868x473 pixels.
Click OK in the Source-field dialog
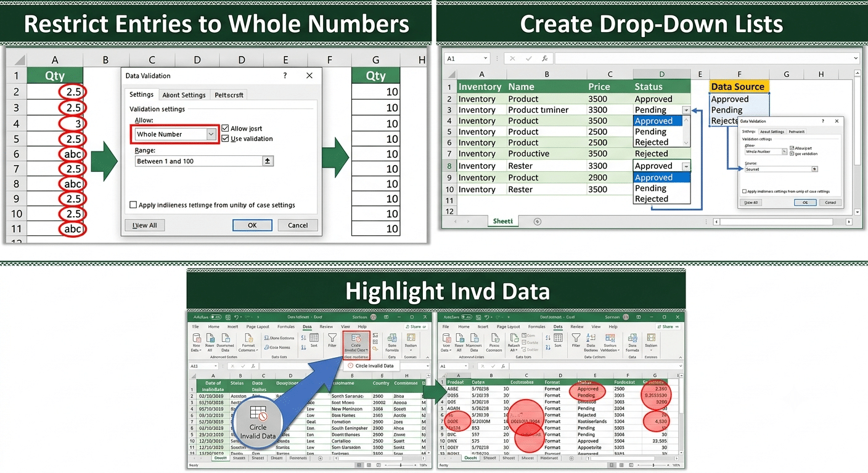click(x=805, y=203)
